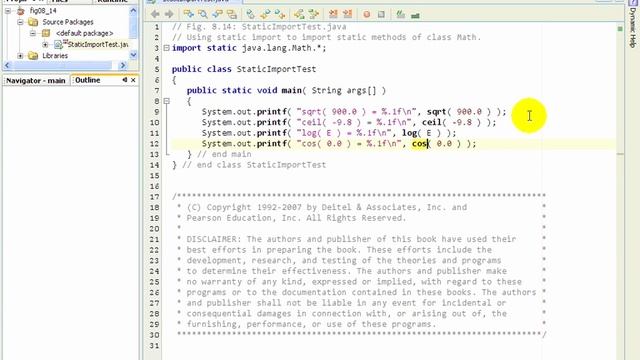Close the Outline panel
The width and height of the screenshot is (640, 360).
click(133, 80)
